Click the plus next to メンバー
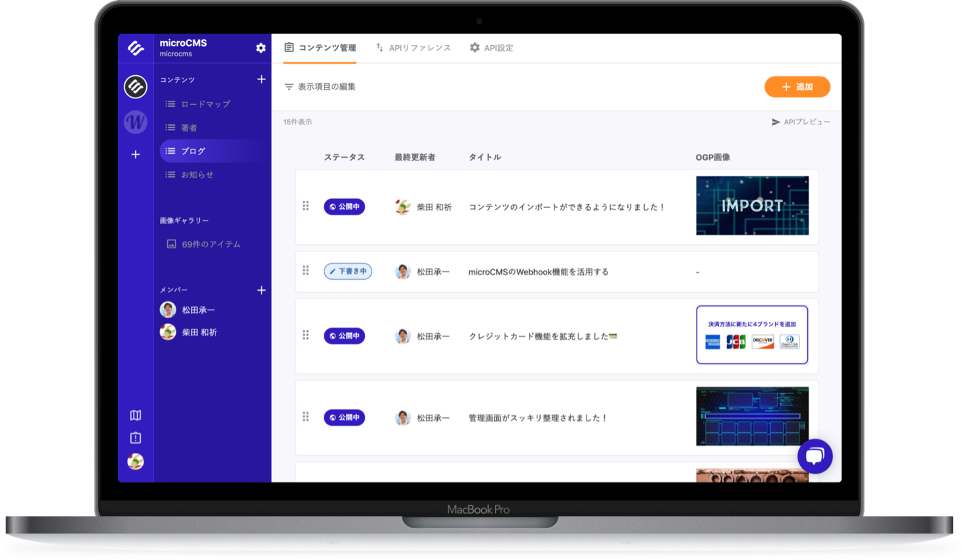The image size is (962, 560). (x=261, y=289)
